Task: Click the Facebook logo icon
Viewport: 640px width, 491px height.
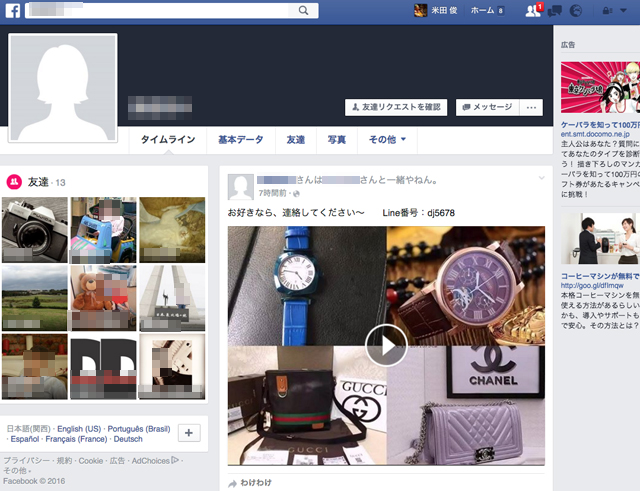Action: [12, 10]
